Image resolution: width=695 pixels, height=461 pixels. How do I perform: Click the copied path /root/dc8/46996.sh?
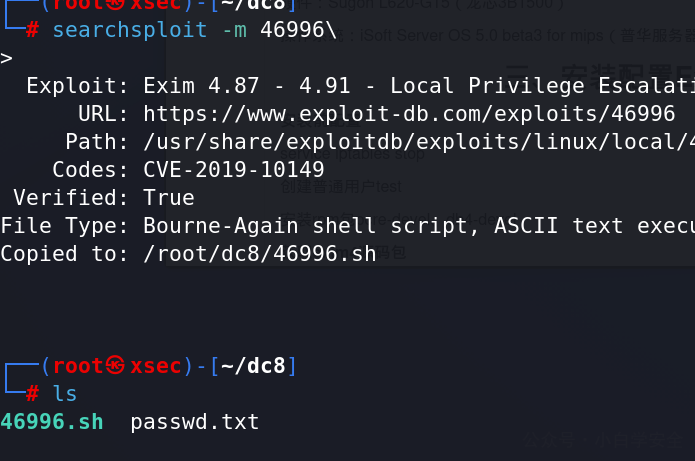pyautogui.click(x=260, y=254)
